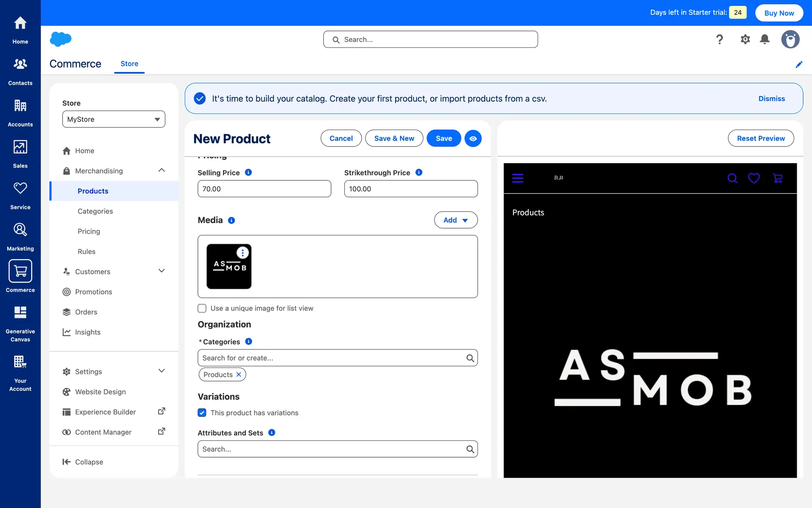
Task: Toggle the preview eye button
Action: point(473,138)
